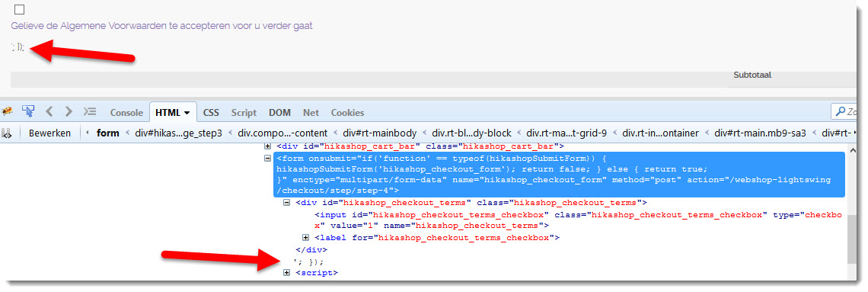
Task: Switch to the Script tab
Action: click(244, 113)
